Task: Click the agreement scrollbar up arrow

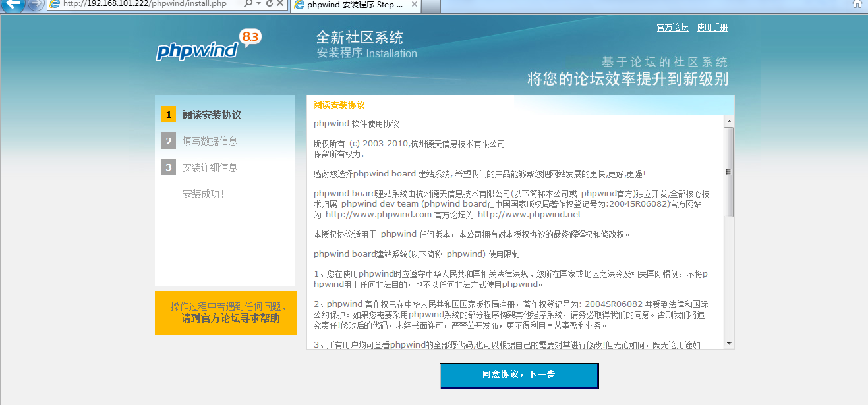Action: (x=729, y=122)
